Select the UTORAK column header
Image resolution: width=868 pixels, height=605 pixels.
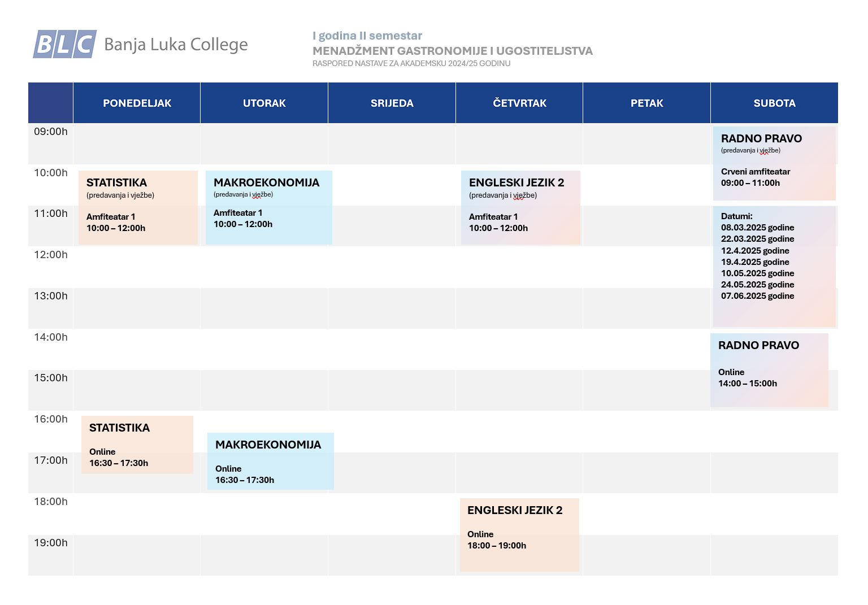pos(264,103)
